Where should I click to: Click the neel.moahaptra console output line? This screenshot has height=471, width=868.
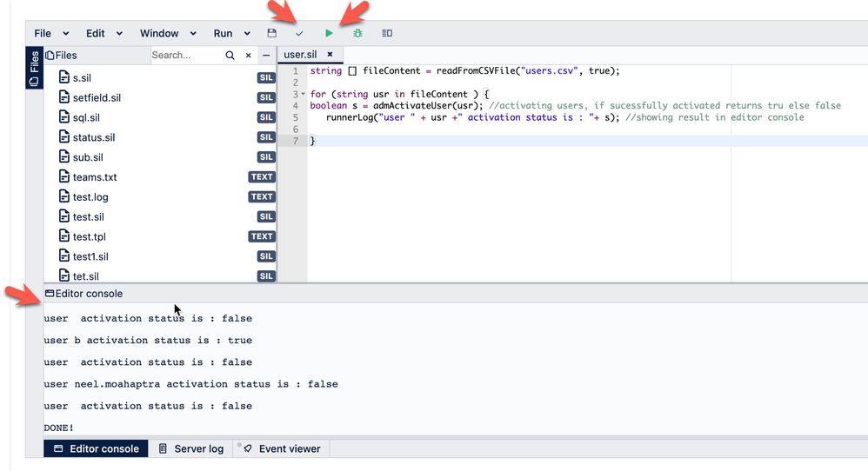pyautogui.click(x=191, y=384)
